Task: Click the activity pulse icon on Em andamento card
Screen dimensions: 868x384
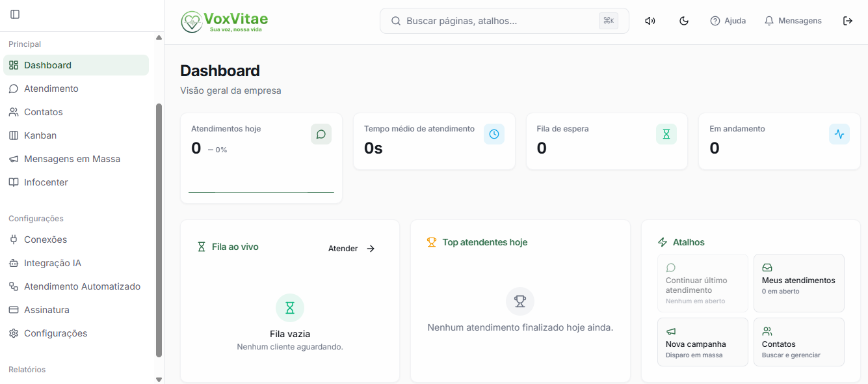Action: (x=839, y=134)
